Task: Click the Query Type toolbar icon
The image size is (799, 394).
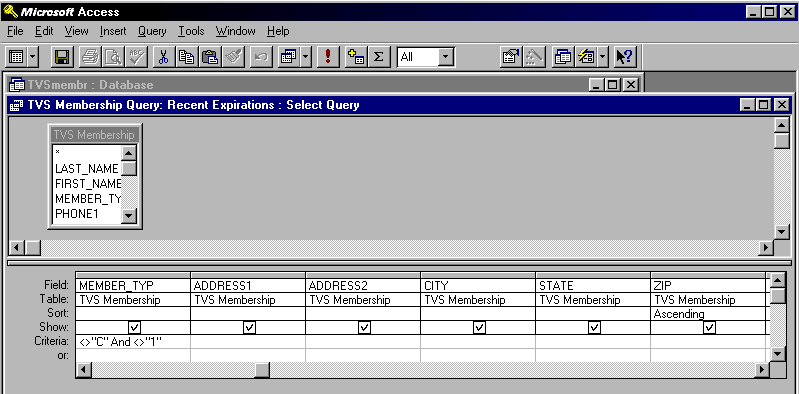Action: click(x=289, y=57)
